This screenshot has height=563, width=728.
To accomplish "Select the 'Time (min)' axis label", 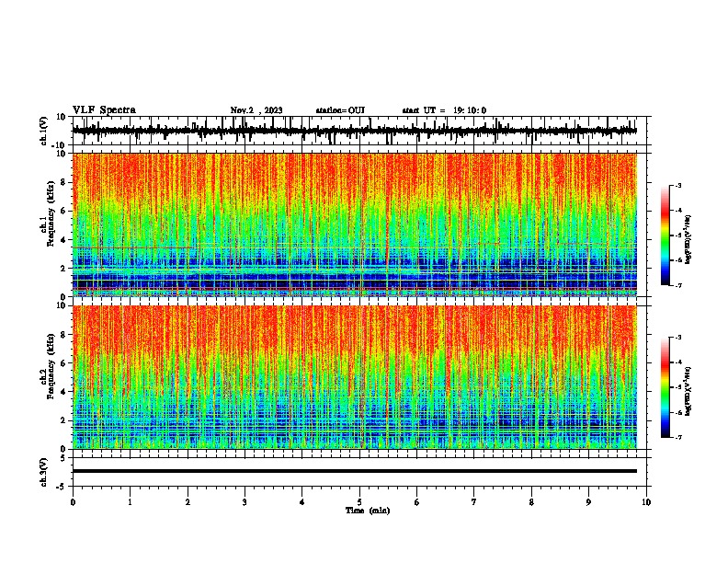I will (x=368, y=511).
